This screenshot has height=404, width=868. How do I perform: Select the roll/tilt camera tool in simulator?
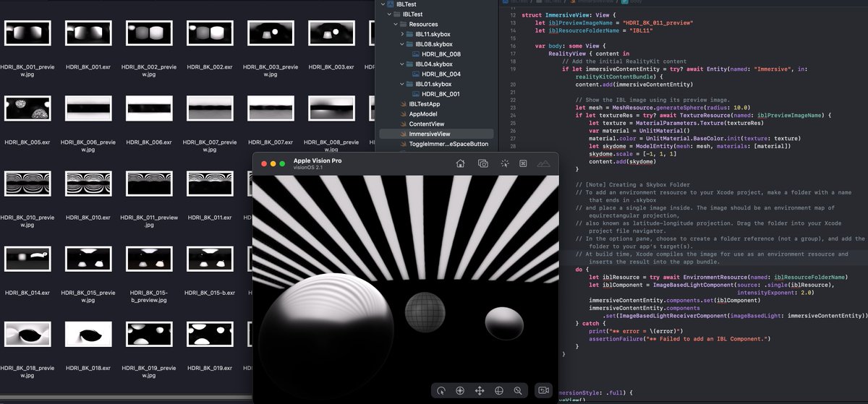460,390
